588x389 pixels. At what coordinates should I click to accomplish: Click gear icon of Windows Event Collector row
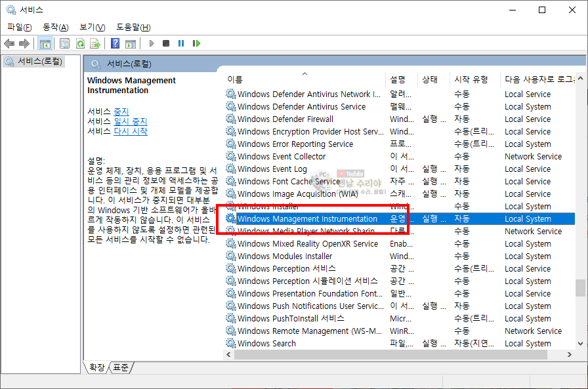[x=230, y=156]
